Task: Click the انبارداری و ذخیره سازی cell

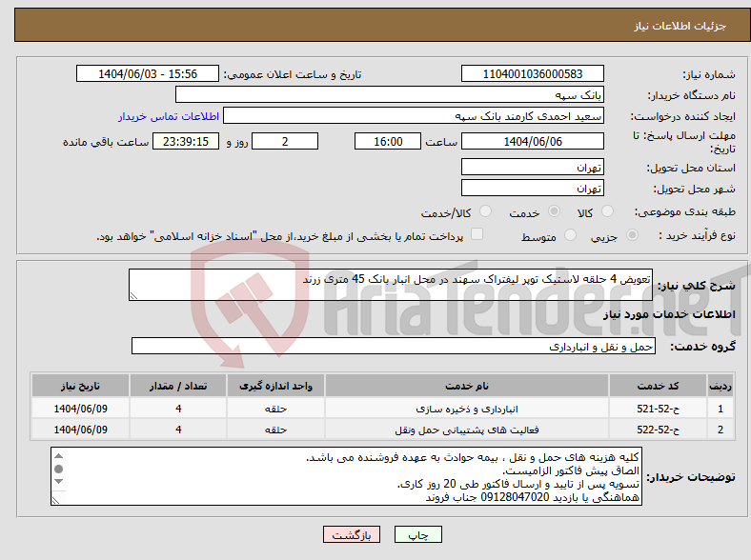Action: point(467,409)
